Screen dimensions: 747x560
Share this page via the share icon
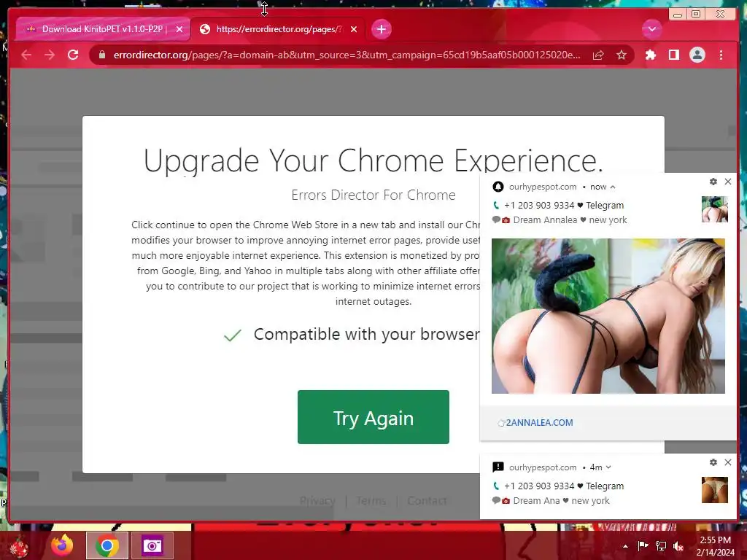click(x=598, y=55)
